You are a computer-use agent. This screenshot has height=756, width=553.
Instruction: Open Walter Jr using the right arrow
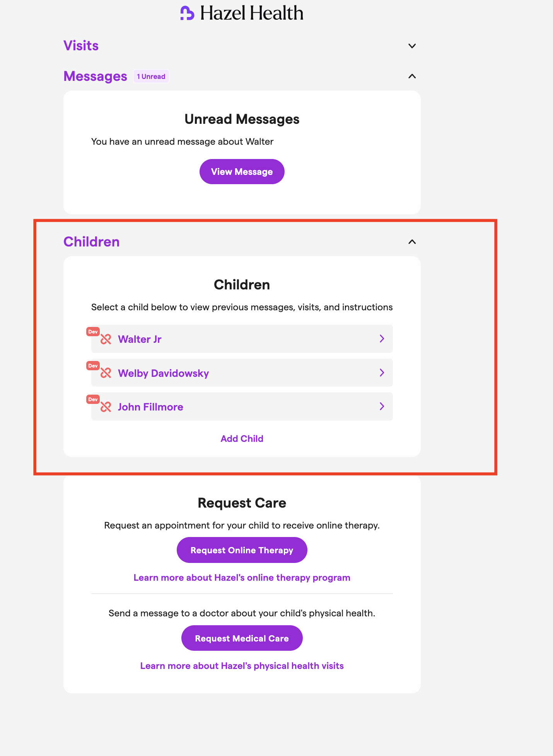[382, 339]
